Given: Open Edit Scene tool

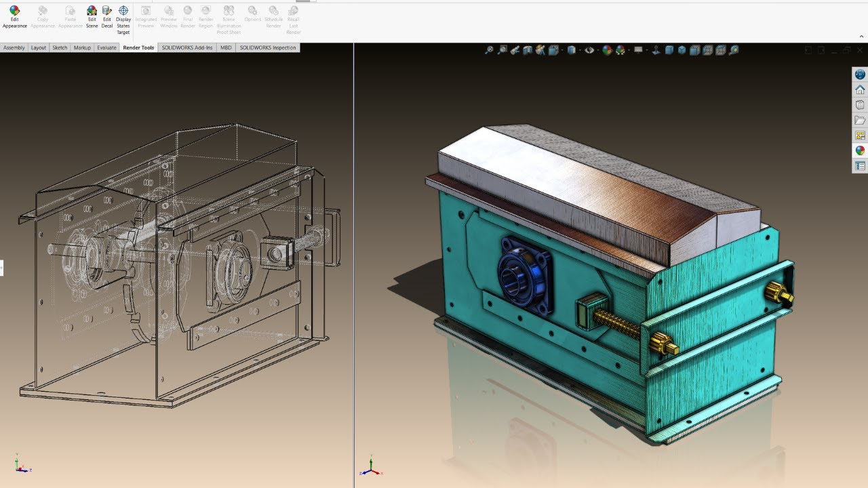Looking at the screenshot, I should tap(92, 18).
